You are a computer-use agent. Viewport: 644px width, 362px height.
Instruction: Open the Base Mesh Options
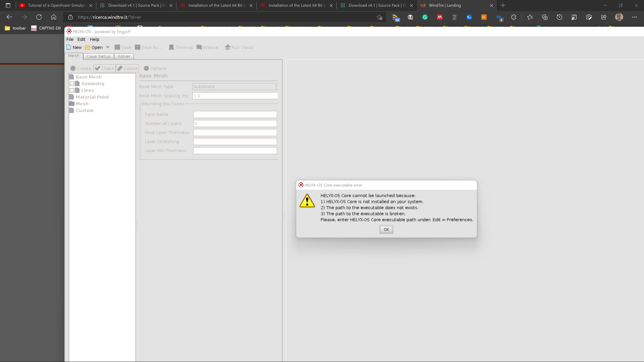(155, 68)
